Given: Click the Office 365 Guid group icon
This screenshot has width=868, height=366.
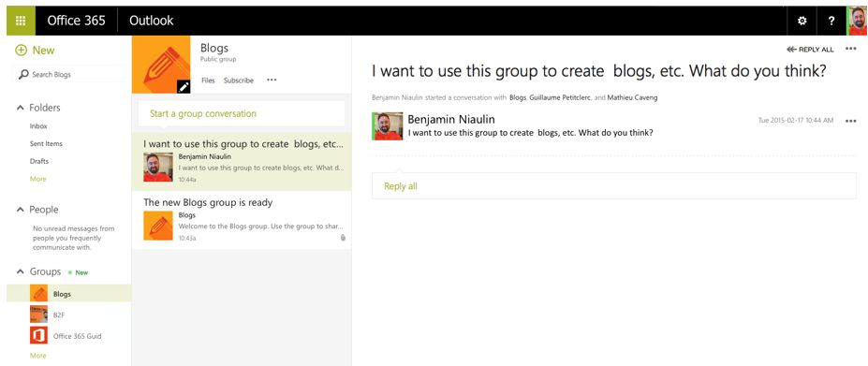Looking at the screenshot, I should 38,335.
